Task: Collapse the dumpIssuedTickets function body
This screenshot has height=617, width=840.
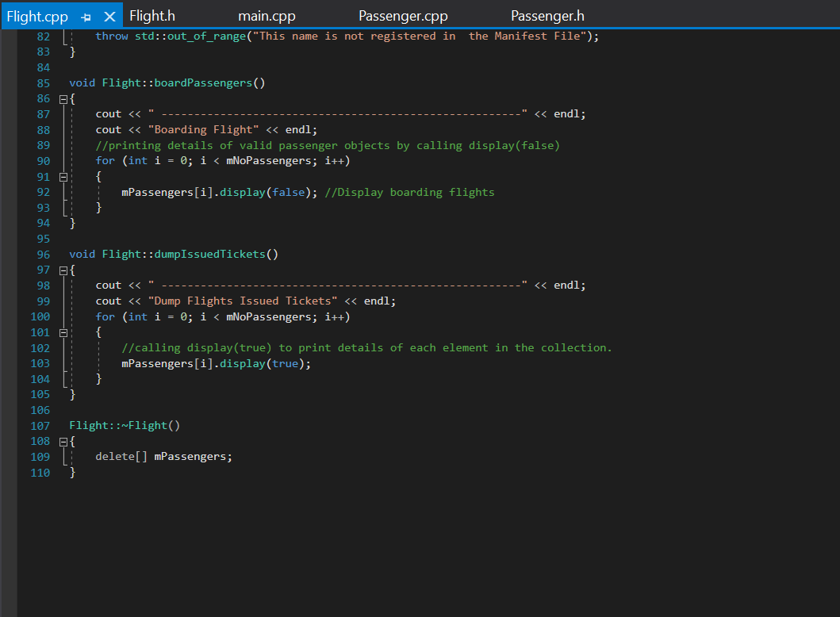Action: 63,270
